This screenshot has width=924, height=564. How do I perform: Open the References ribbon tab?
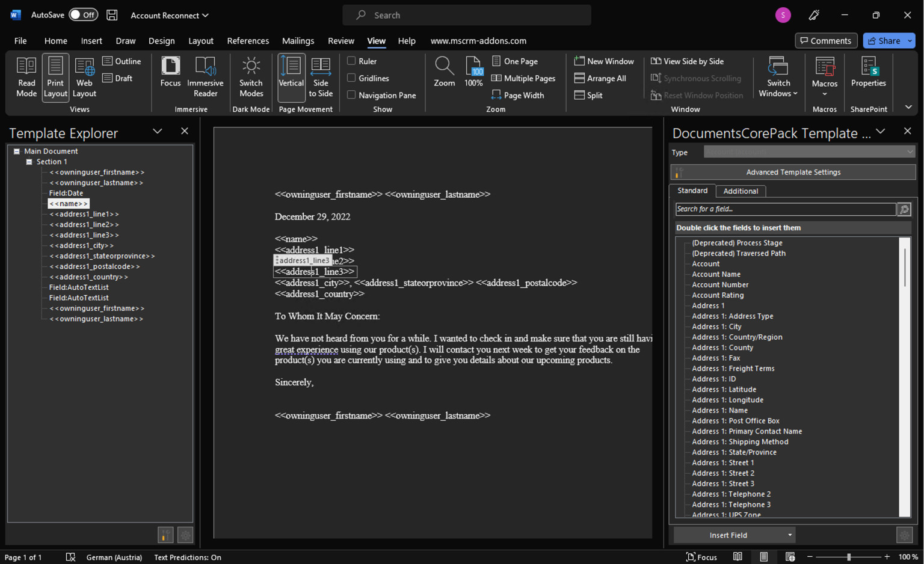(248, 40)
